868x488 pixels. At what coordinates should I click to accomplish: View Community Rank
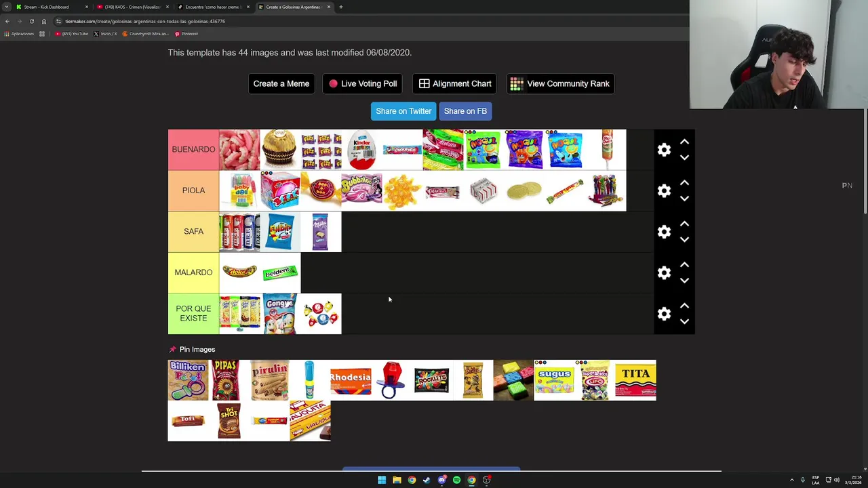(560, 83)
